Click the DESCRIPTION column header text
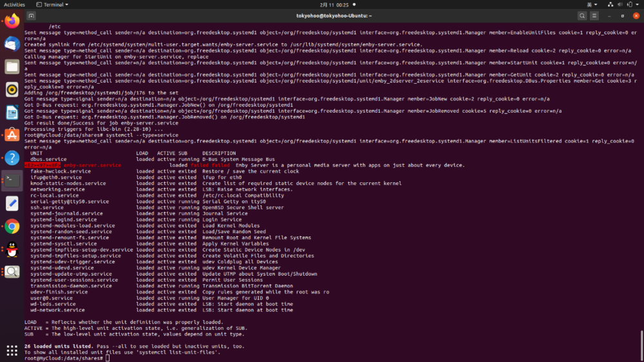This screenshot has width=644, height=362. [x=219, y=153]
